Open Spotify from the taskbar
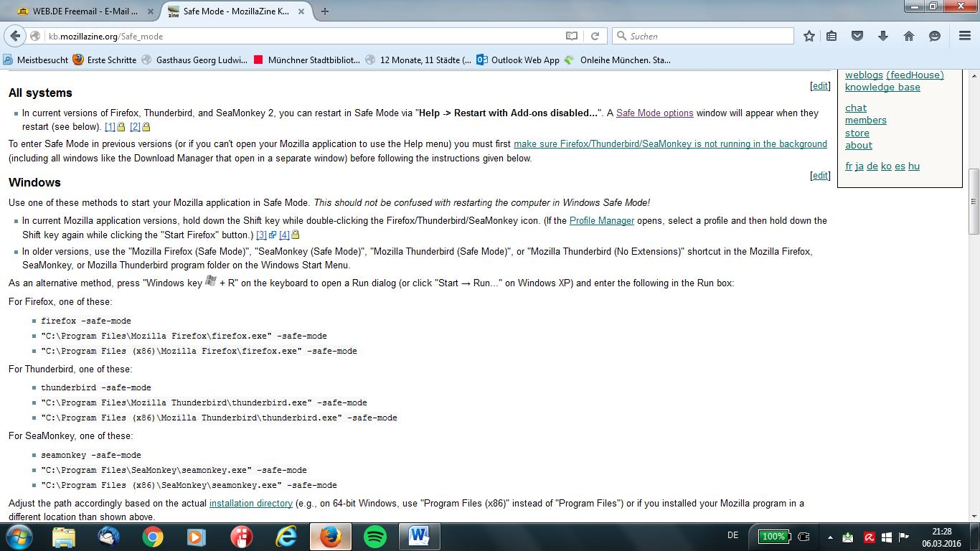The height and width of the screenshot is (551, 980). [375, 537]
